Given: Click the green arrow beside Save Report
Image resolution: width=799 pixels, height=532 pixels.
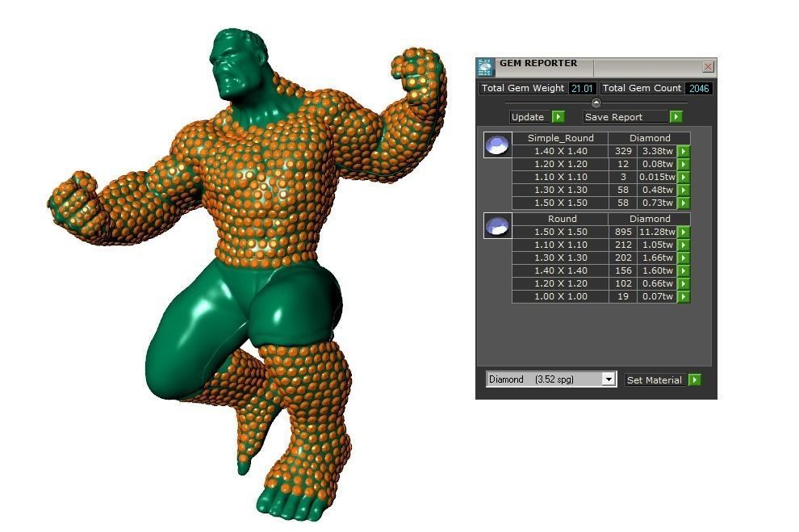Looking at the screenshot, I should (x=676, y=117).
